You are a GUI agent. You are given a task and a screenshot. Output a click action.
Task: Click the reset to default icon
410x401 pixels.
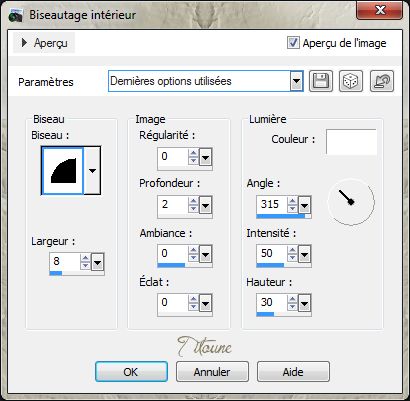382,81
